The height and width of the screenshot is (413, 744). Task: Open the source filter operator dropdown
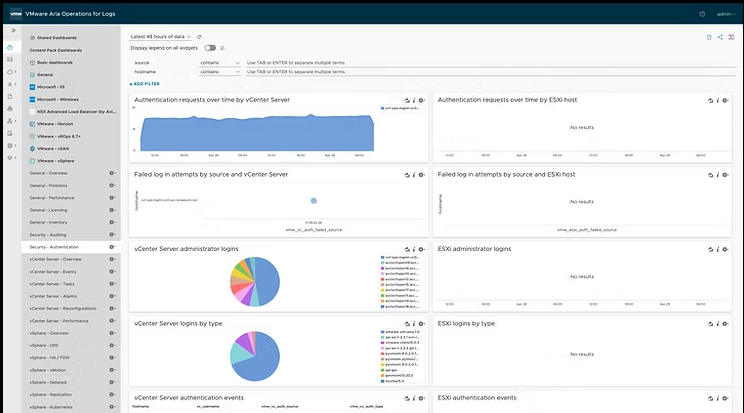pos(220,63)
